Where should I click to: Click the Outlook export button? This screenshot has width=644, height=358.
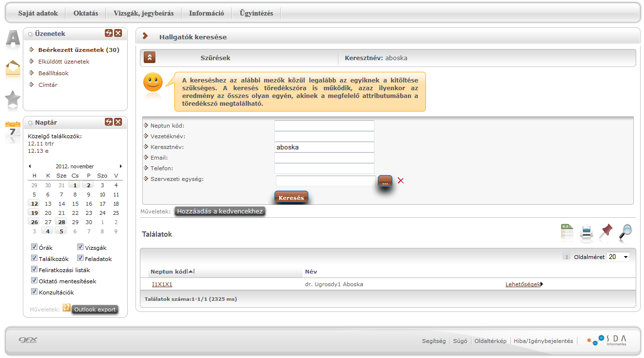95,309
